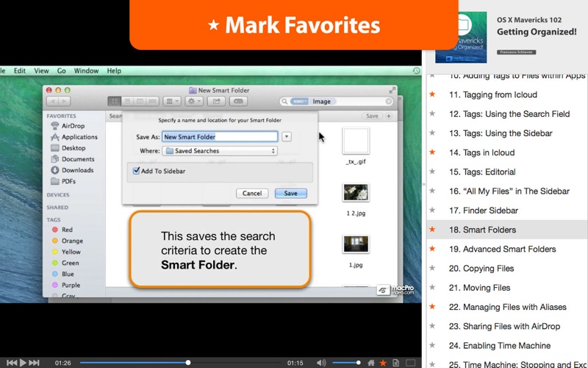
Task: Toggle the full screen player icon
Action: pos(411,363)
